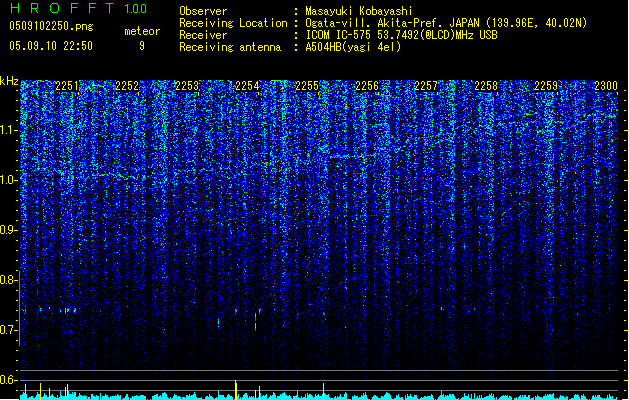Click the 0.7 frequency axis label

pyautogui.click(x=8, y=330)
